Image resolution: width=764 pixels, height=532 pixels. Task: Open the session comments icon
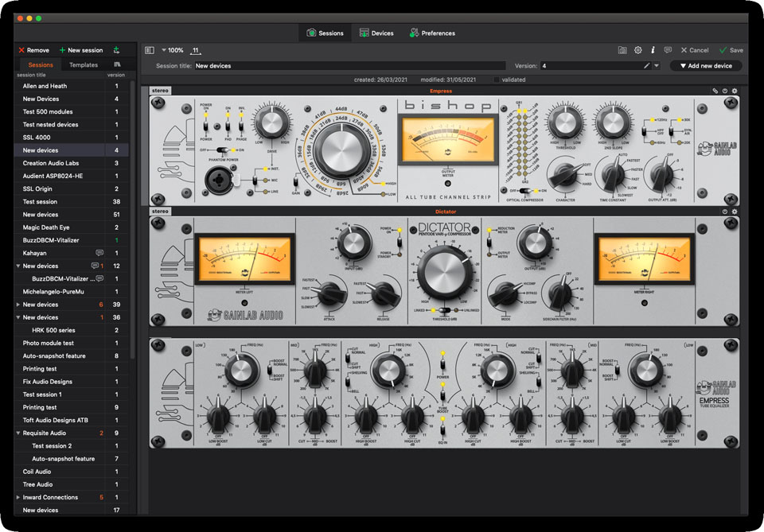668,50
